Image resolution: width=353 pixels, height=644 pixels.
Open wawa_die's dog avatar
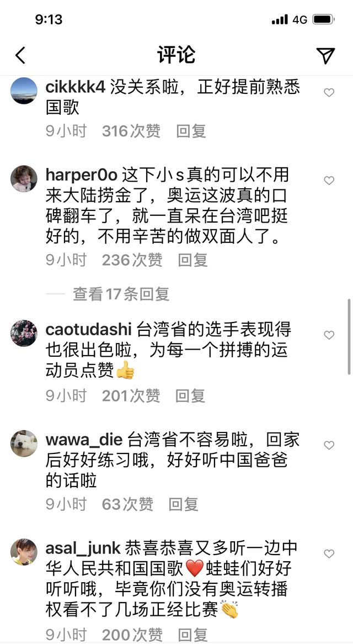tap(24, 444)
